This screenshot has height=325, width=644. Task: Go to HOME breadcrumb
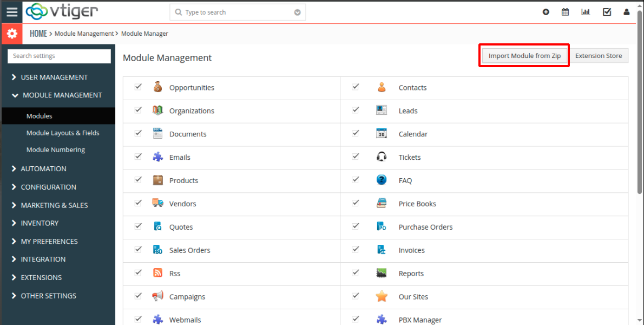(x=38, y=34)
